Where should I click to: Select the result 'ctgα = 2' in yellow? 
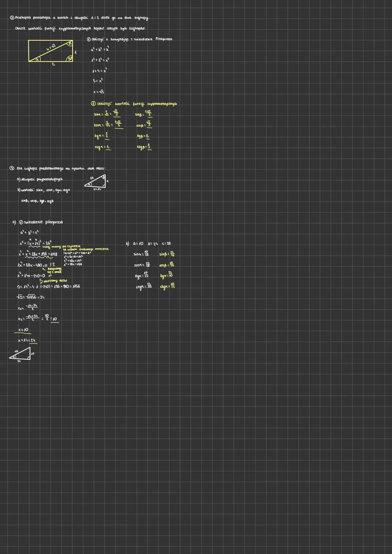coord(103,147)
